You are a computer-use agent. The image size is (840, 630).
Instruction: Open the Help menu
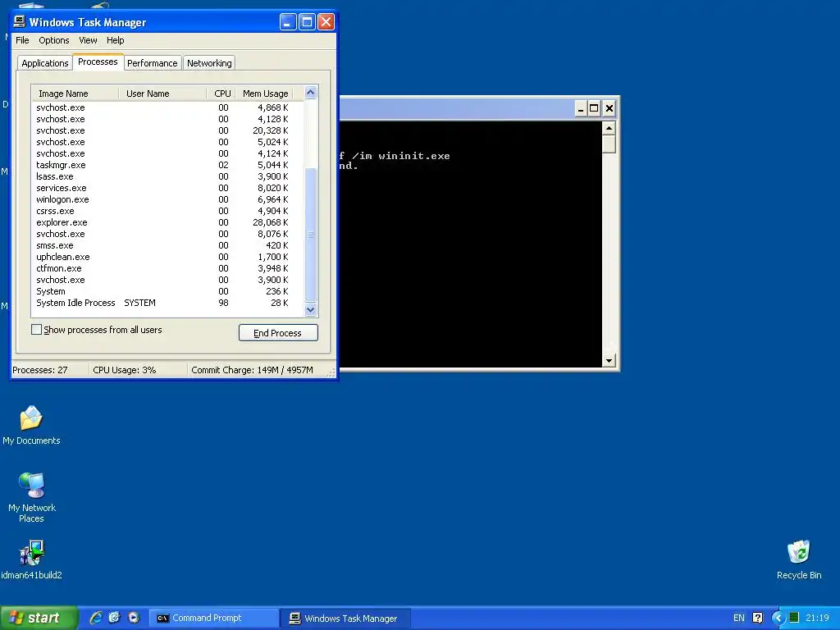[115, 40]
